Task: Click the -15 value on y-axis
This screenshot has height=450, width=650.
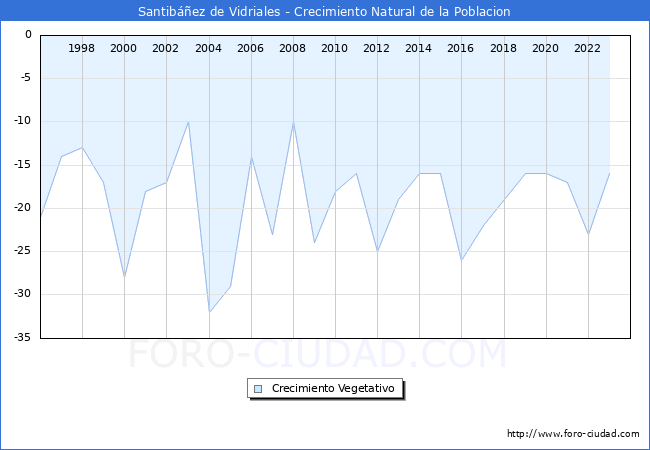Action: (x=23, y=165)
